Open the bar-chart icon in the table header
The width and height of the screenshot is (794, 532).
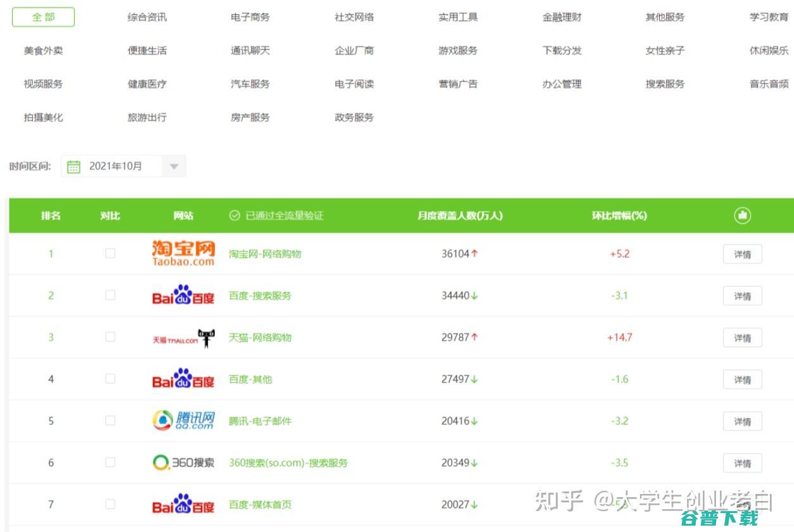[741, 215]
